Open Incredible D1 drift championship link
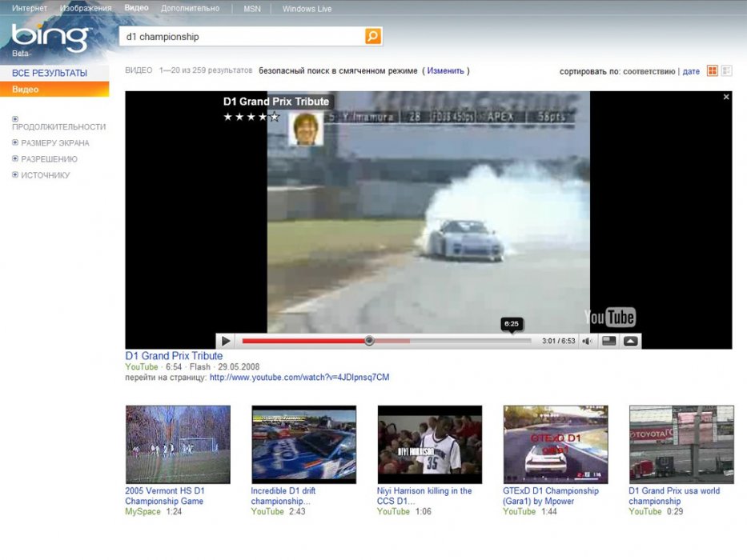Image resolution: width=747 pixels, height=560 pixels. coord(283,496)
